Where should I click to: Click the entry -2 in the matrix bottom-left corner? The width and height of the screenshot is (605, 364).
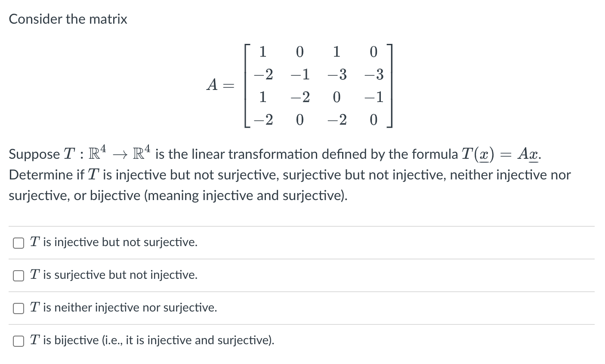coord(262,120)
